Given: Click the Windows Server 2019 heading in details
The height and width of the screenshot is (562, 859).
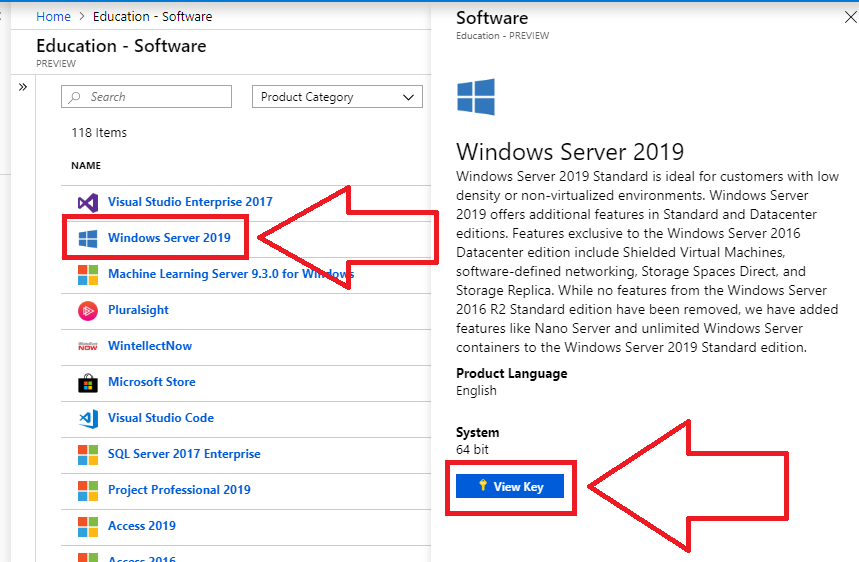Looking at the screenshot, I should 570,152.
